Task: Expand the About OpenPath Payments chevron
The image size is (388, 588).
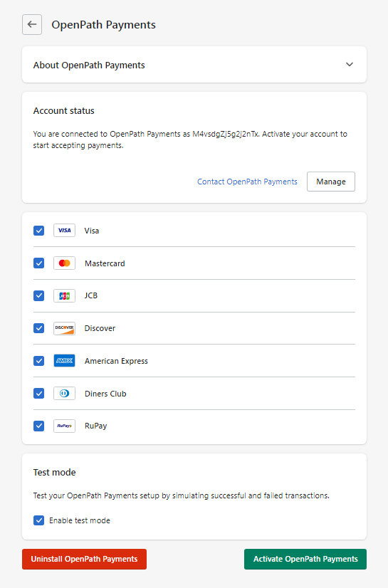Action: tap(350, 65)
